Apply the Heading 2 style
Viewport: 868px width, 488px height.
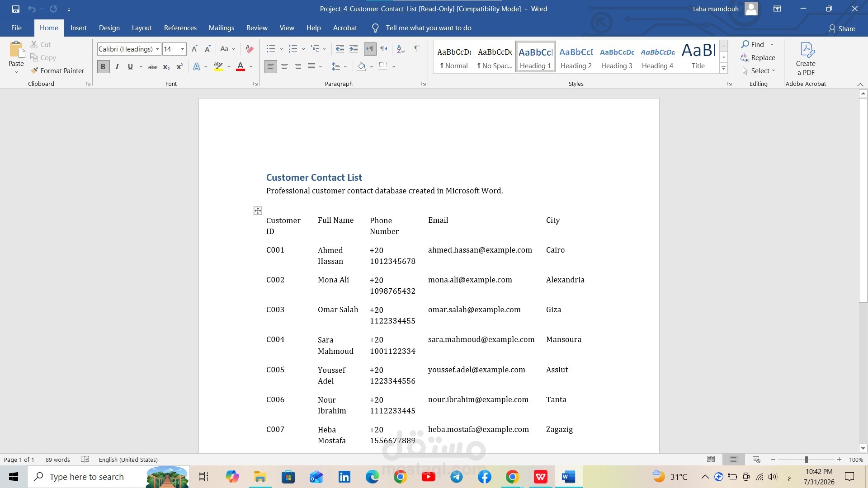[x=576, y=57]
